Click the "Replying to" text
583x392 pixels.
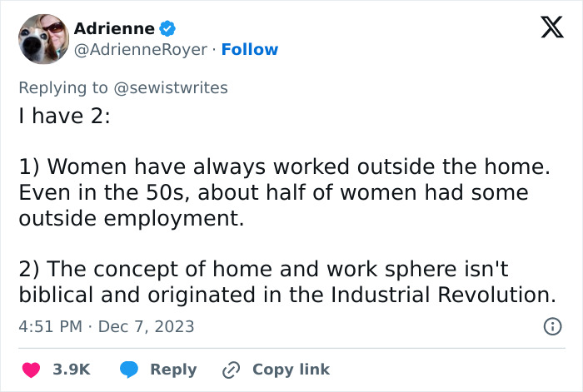tap(65, 87)
